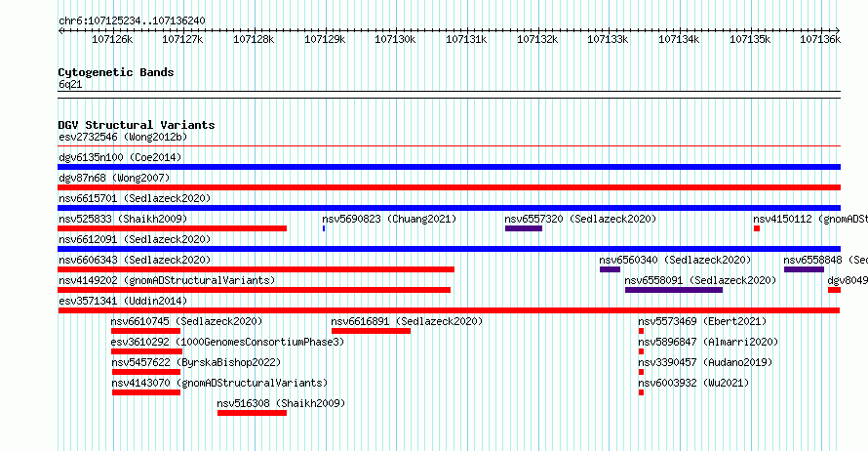Click the dgv8049 red bar at right edge
Screen dimensions: 868x451
click(x=834, y=290)
